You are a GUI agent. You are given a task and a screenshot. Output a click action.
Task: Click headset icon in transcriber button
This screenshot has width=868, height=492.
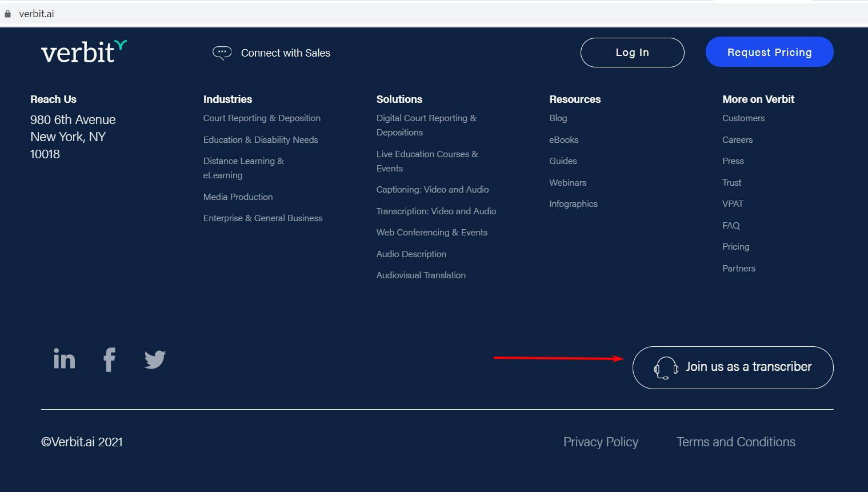(x=666, y=368)
